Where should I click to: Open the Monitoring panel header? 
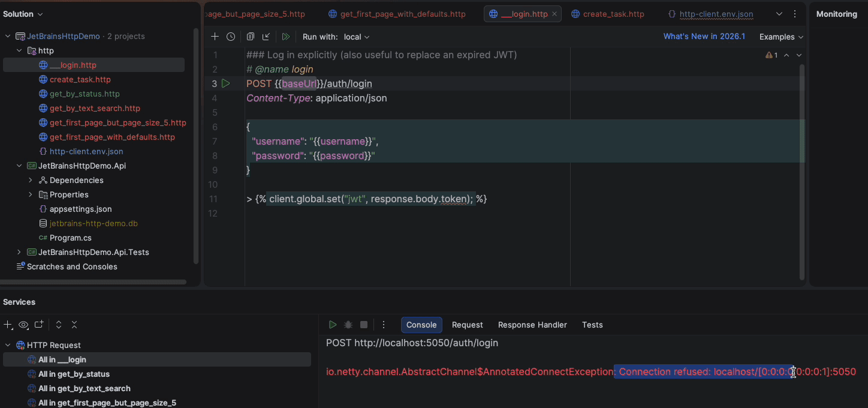tap(837, 14)
